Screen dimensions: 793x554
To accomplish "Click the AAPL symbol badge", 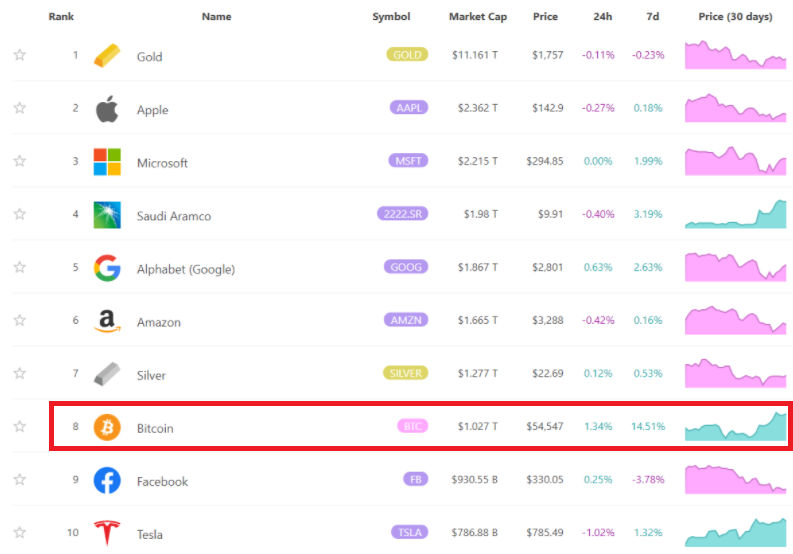I will pyautogui.click(x=409, y=108).
